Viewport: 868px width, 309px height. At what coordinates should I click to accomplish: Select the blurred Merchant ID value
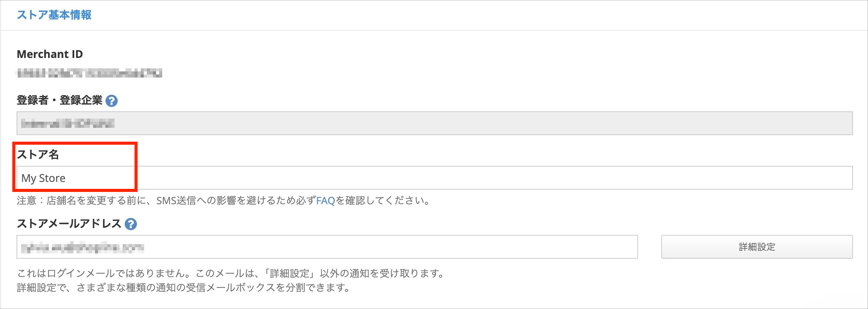pos(89,73)
